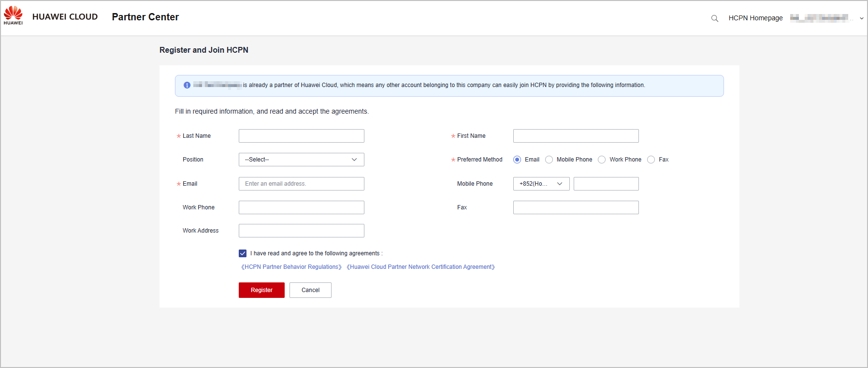Open search via magnifier icon
Image resolution: width=868 pixels, height=368 pixels.
click(715, 18)
